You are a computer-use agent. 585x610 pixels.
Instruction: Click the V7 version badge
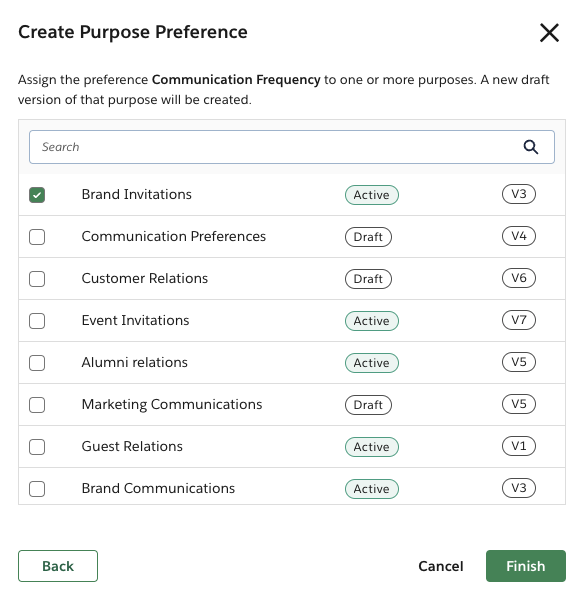coord(518,320)
